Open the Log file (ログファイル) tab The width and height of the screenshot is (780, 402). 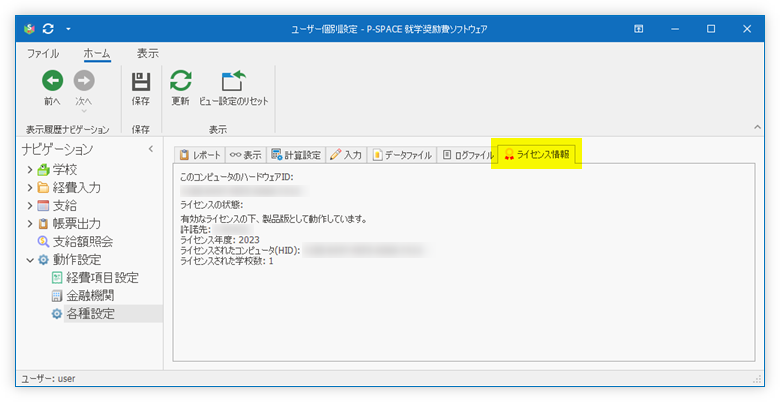pyautogui.click(x=468, y=155)
